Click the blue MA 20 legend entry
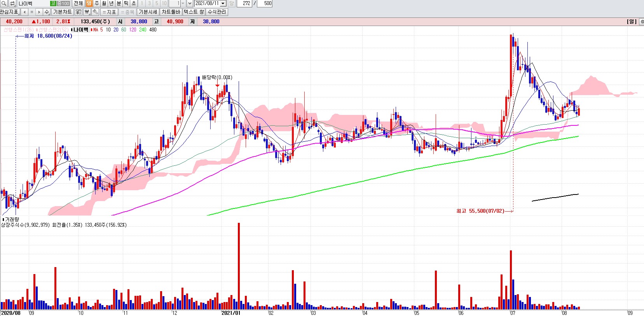 [116, 30]
